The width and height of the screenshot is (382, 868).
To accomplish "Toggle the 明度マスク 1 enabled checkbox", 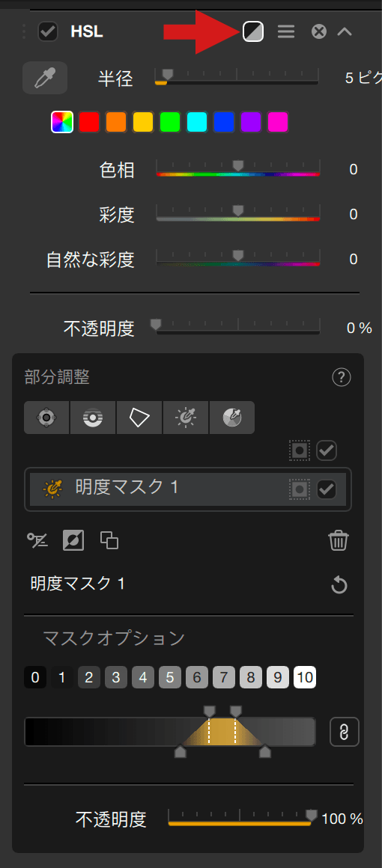I will pyautogui.click(x=326, y=489).
